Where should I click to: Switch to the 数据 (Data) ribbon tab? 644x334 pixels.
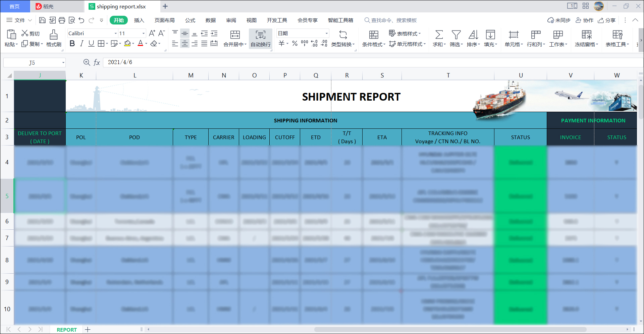tap(210, 20)
